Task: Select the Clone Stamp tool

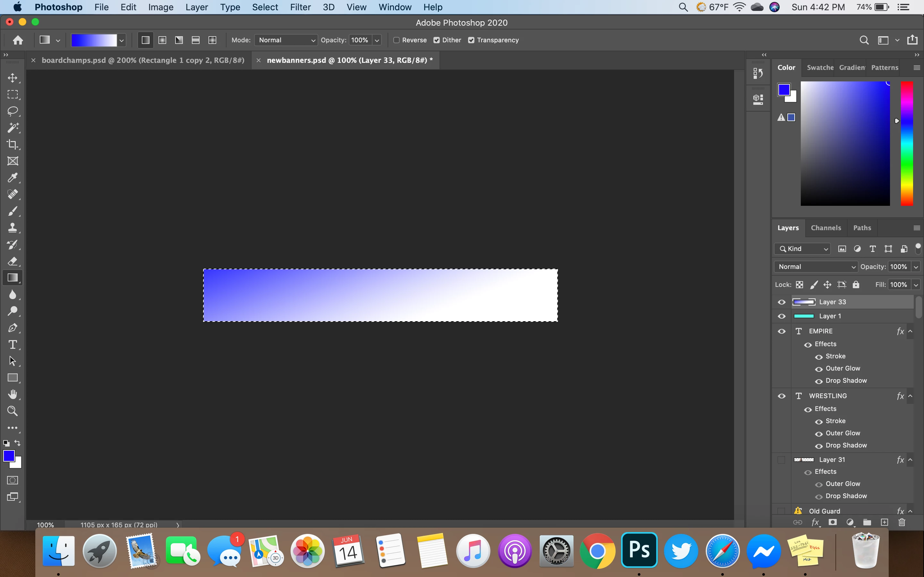Action: click(13, 228)
